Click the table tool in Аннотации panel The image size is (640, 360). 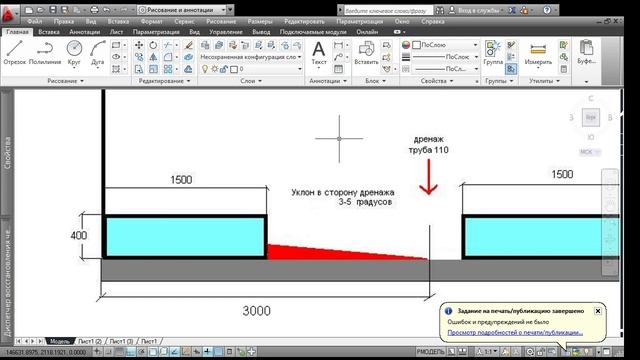(x=338, y=69)
